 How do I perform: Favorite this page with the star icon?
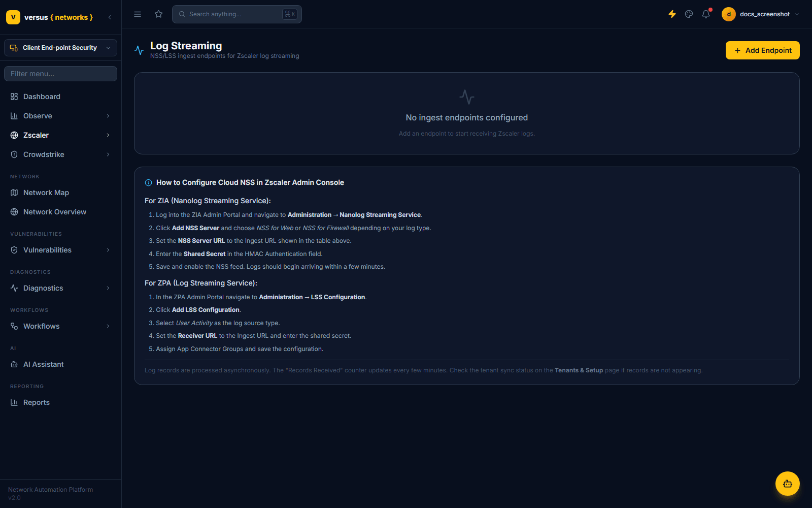pyautogui.click(x=159, y=14)
